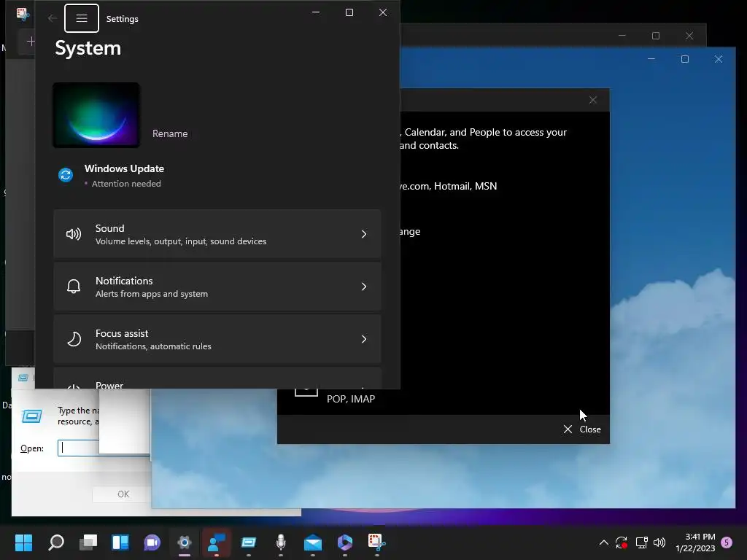
Task: Click Close in the add account dialog
Action: 582,429
